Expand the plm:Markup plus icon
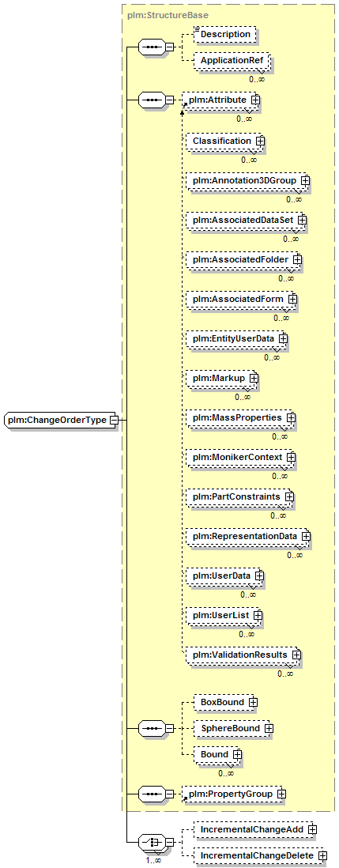 coord(254,378)
